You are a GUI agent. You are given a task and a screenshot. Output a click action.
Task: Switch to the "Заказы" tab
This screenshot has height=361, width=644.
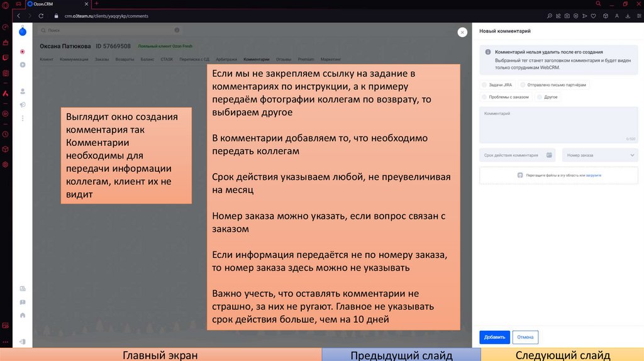102,59
